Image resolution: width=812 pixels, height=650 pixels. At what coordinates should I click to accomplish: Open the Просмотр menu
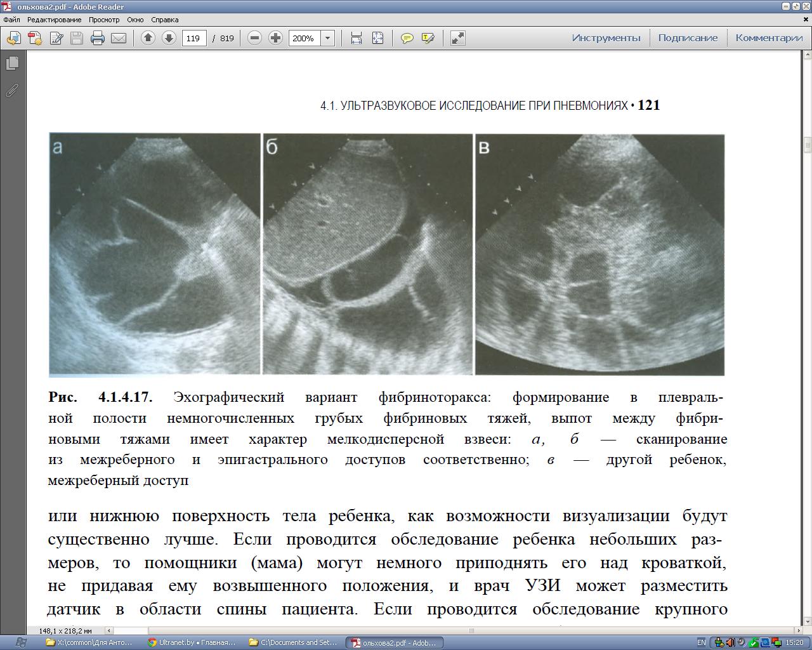click(104, 20)
